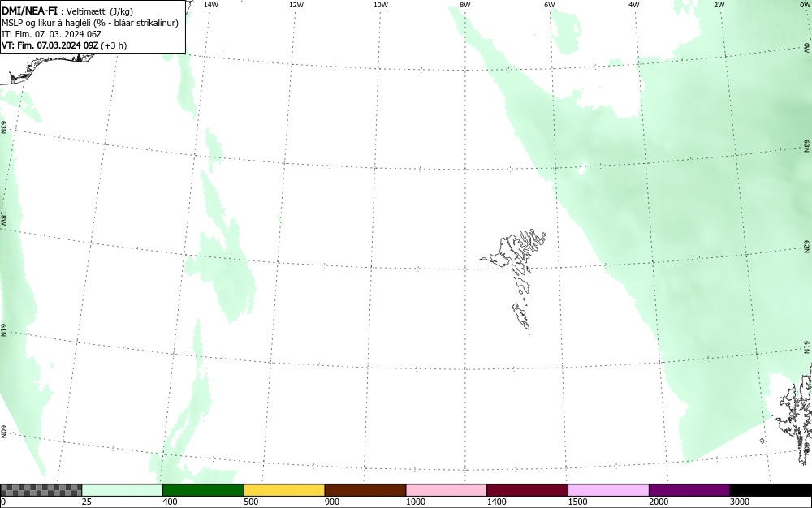Image resolution: width=812 pixels, height=508 pixels.
Task: Click the light mint 25–400 legend swatch
Action: (123, 490)
